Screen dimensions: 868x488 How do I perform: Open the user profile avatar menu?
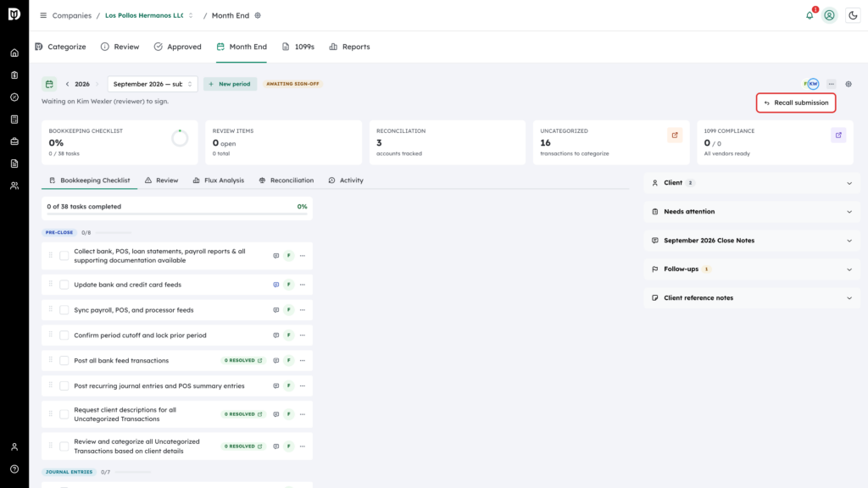coord(829,15)
